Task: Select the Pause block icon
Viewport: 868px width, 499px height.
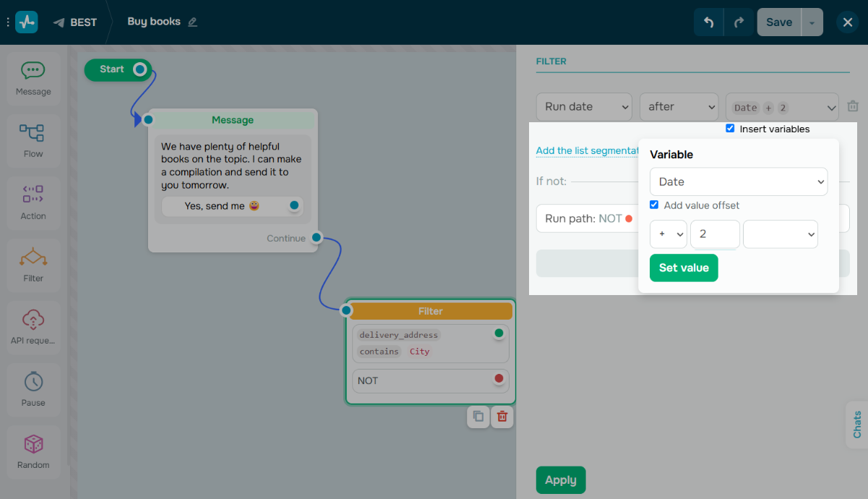Action: 33,389
